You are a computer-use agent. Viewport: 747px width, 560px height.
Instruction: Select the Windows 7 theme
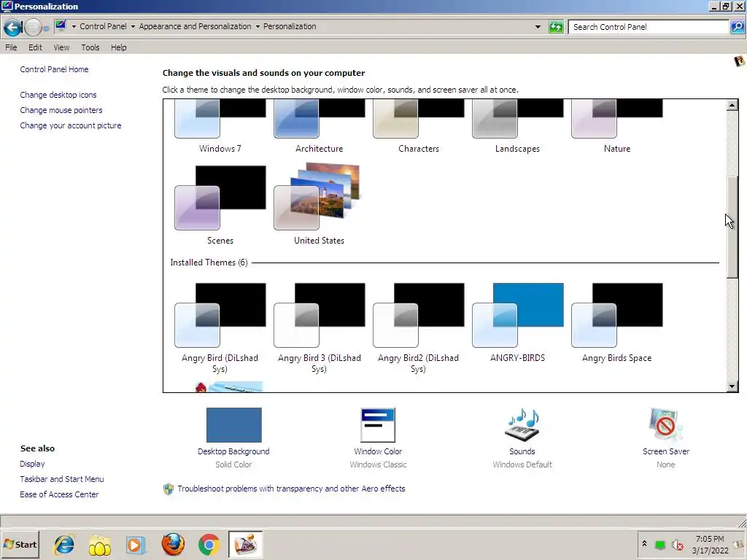coord(220,126)
